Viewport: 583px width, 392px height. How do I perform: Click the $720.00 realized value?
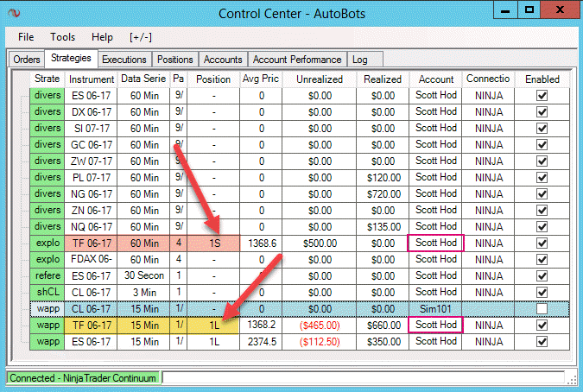point(383,194)
